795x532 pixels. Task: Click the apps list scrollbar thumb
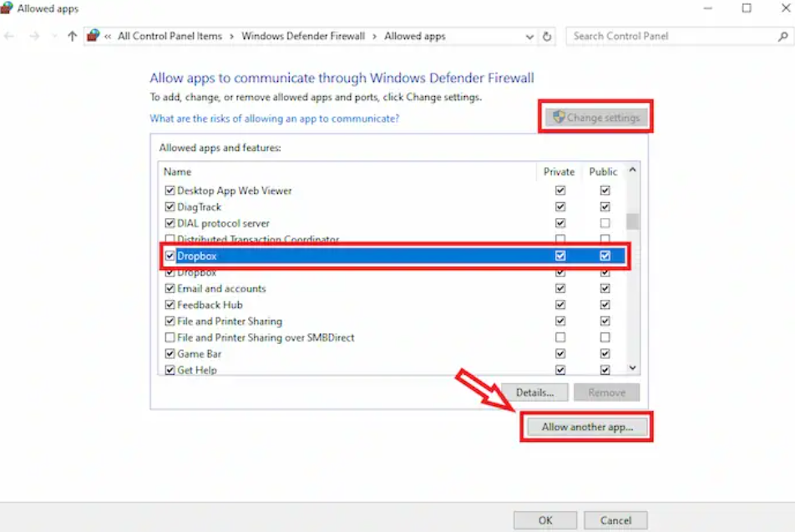[632, 221]
